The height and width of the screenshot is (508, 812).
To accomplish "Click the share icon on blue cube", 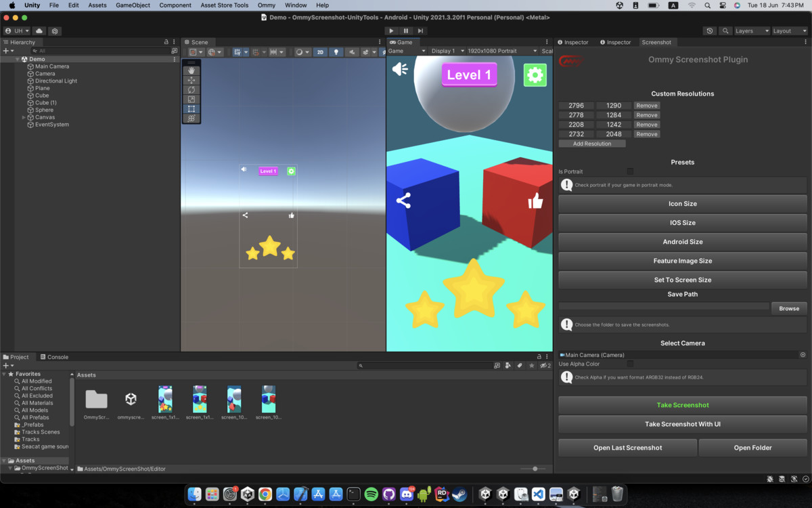I will click(403, 200).
